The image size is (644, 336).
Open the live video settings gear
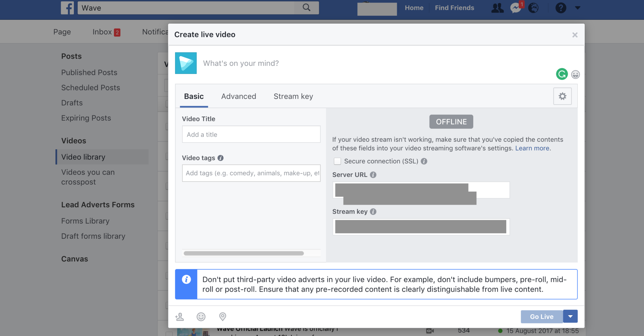(x=563, y=96)
